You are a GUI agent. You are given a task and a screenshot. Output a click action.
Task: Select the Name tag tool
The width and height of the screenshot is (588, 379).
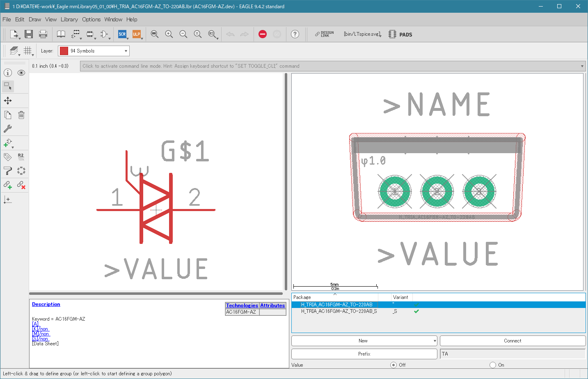(8, 157)
